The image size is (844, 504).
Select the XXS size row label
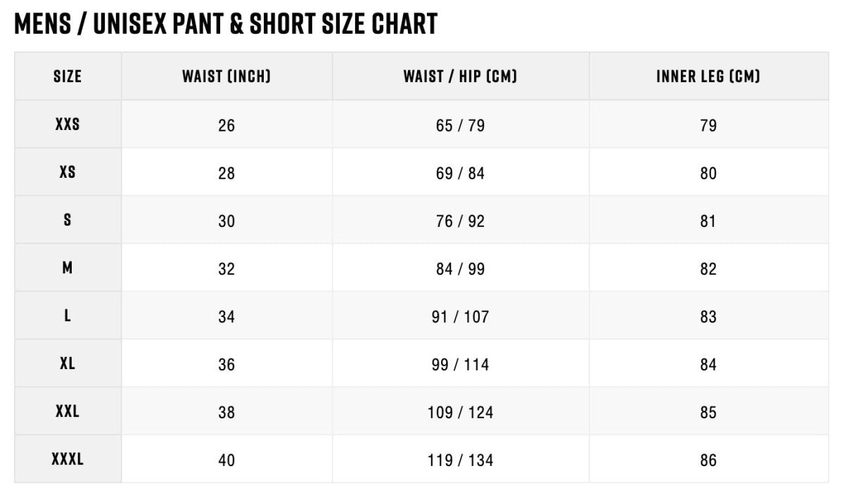(x=68, y=124)
